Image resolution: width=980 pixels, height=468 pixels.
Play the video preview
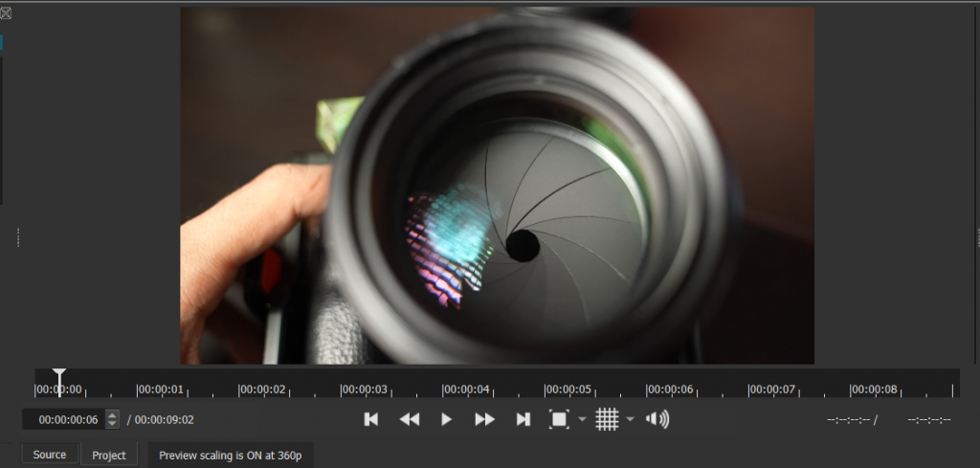pos(446,419)
